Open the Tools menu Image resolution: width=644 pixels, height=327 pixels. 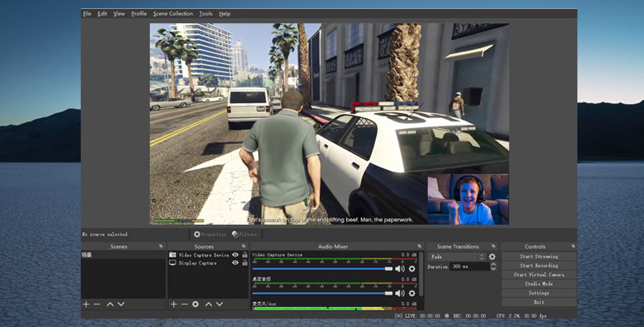[206, 13]
